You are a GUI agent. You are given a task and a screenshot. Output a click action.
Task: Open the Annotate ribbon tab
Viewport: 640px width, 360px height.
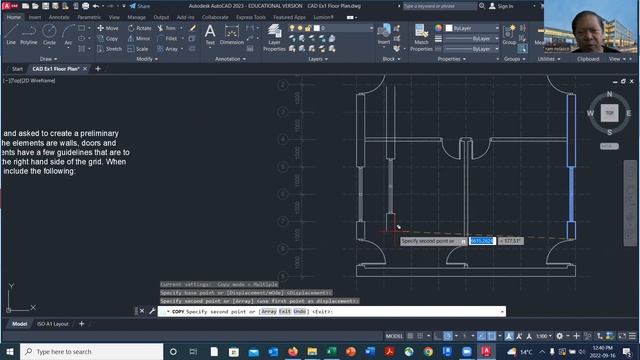(x=59, y=18)
